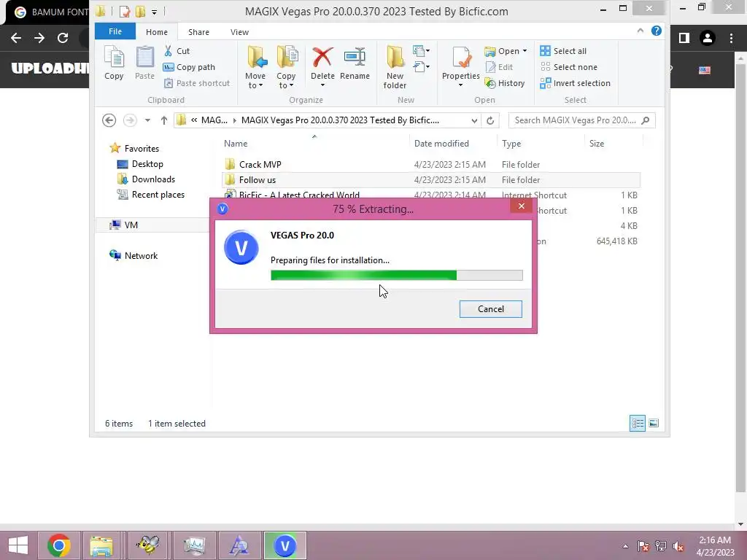Expand the Move to dropdown arrow
Viewport: 747px width, 560px height.
(x=260, y=86)
